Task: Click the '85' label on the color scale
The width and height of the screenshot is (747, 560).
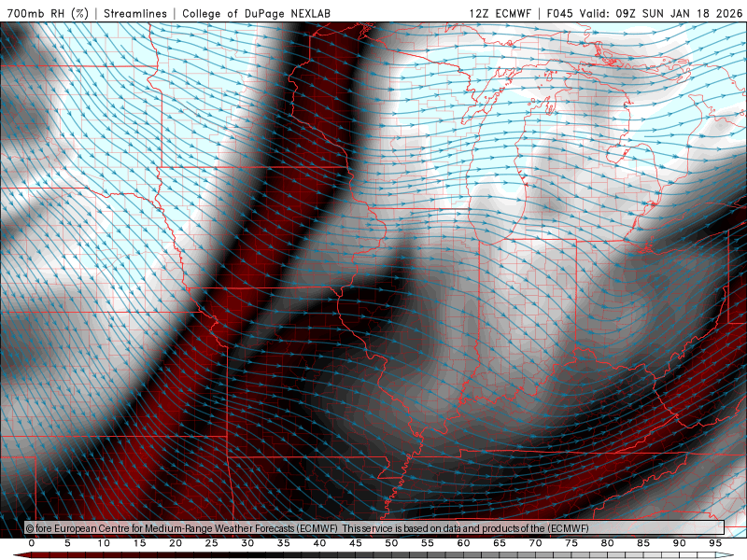Action: click(x=643, y=543)
